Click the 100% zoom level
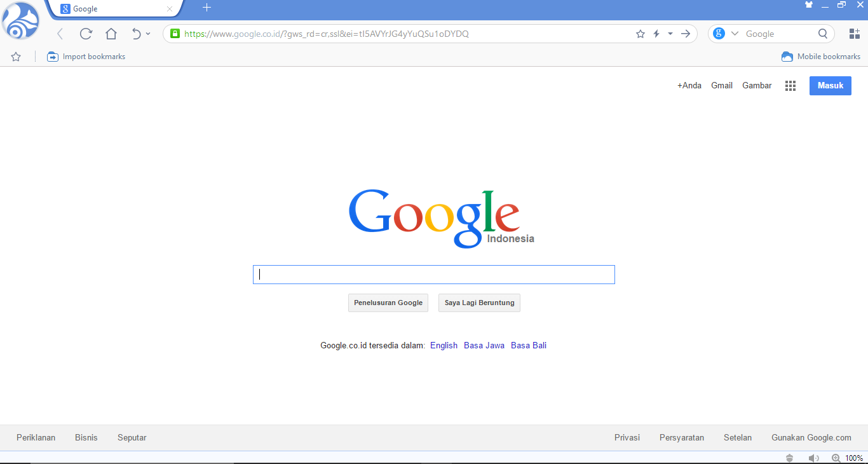 coord(854,458)
